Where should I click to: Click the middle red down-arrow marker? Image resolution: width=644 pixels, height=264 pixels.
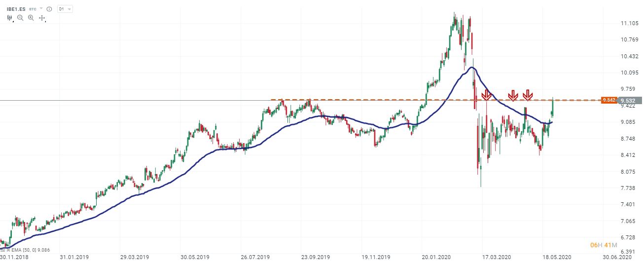[x=513, y=94]
